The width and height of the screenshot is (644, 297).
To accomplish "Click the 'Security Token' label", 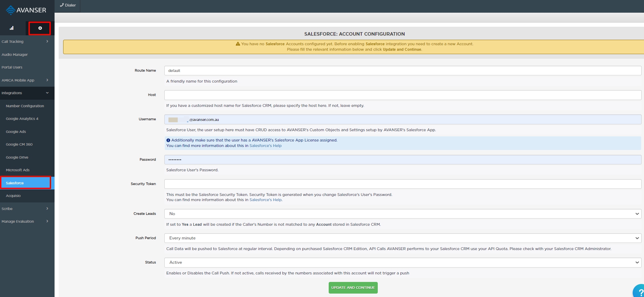I will coord(143,184).
